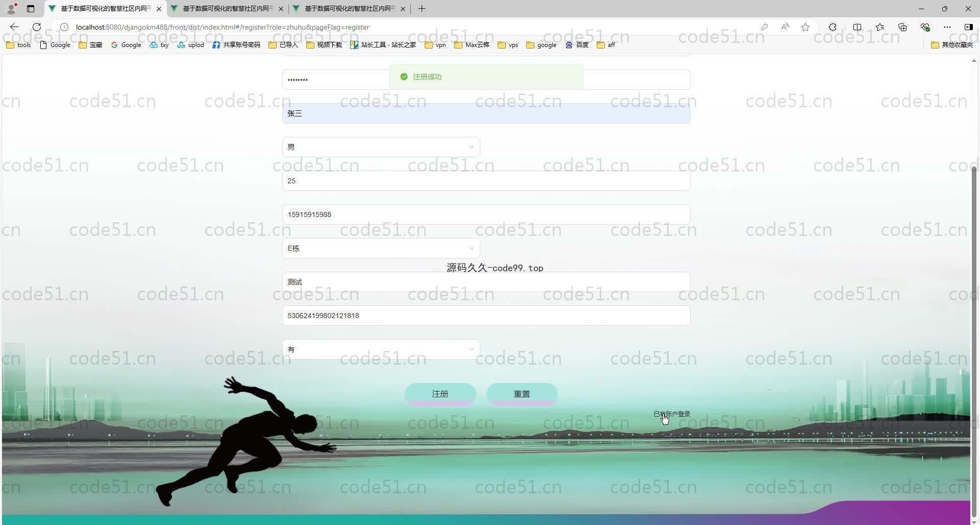
Task: Focus the field containing 测试
Action: coord(486,282)
